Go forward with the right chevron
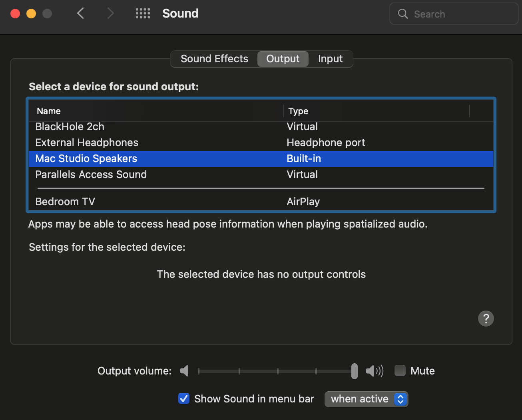The image size is (522, 420). (111, 14)
